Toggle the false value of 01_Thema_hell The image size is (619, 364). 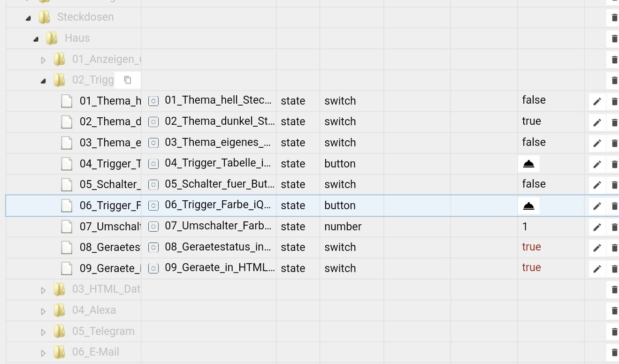tap(534, 100)
